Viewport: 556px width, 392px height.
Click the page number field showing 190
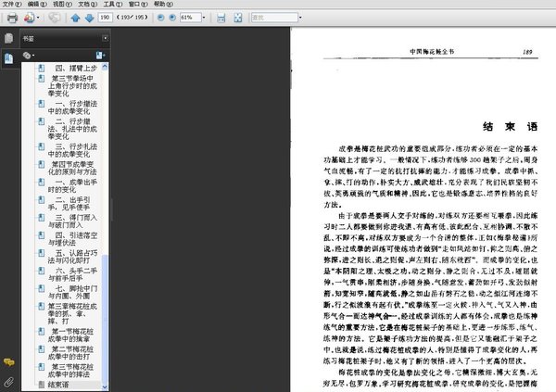[105, 18]
